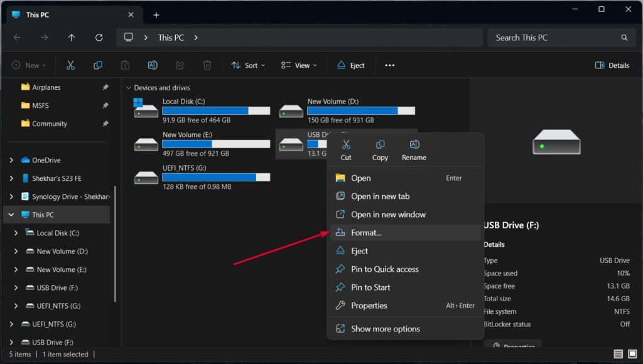Screen dimensions: 643x364
Task: Open the Sort dropdown
Action: 247,65
